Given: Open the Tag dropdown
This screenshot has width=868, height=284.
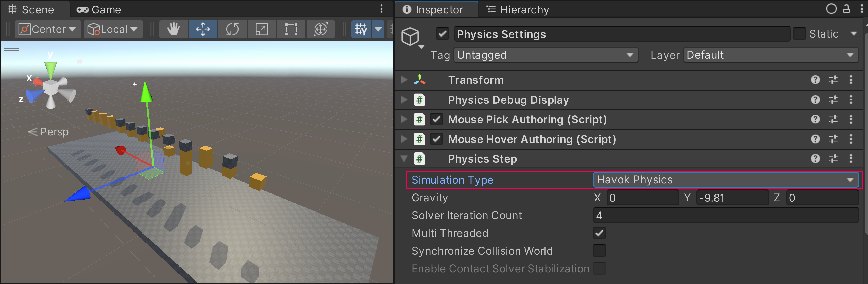Looking at the screenshot, I should click(545, 55).
